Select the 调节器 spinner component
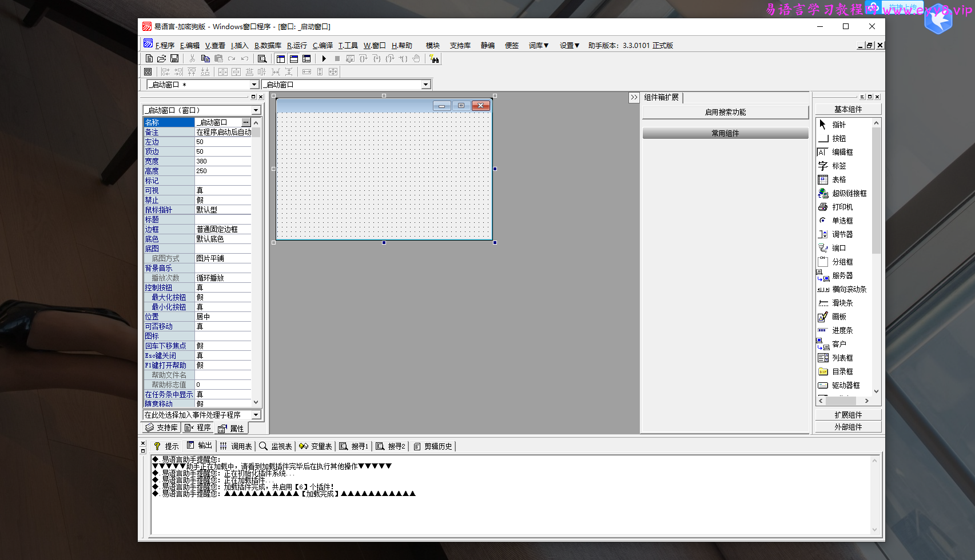The image size is (975, 560). 843,234
